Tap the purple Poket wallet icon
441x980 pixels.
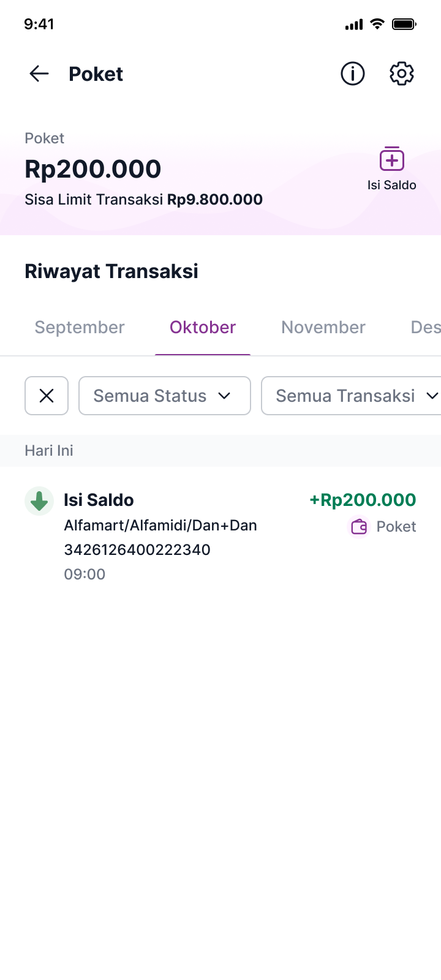[360, 527]
